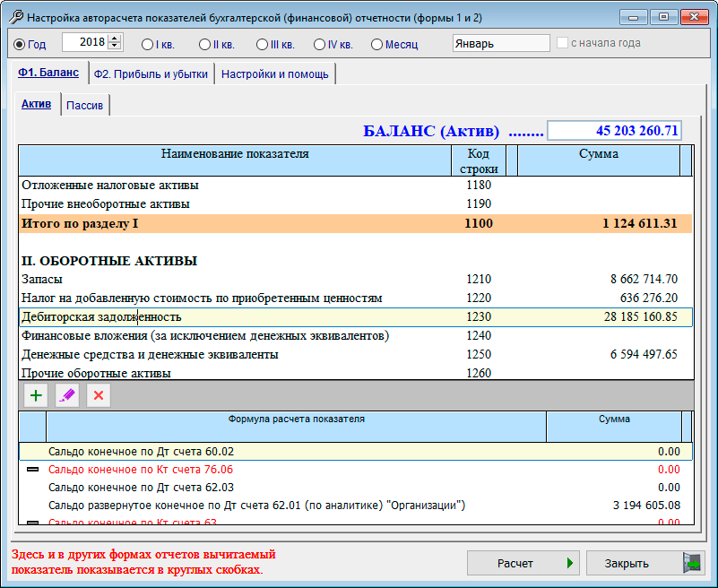Click the minus sign beside the 76.06 formula
The height and width of the screenshot is (588, 718).
tap(33, 470)
